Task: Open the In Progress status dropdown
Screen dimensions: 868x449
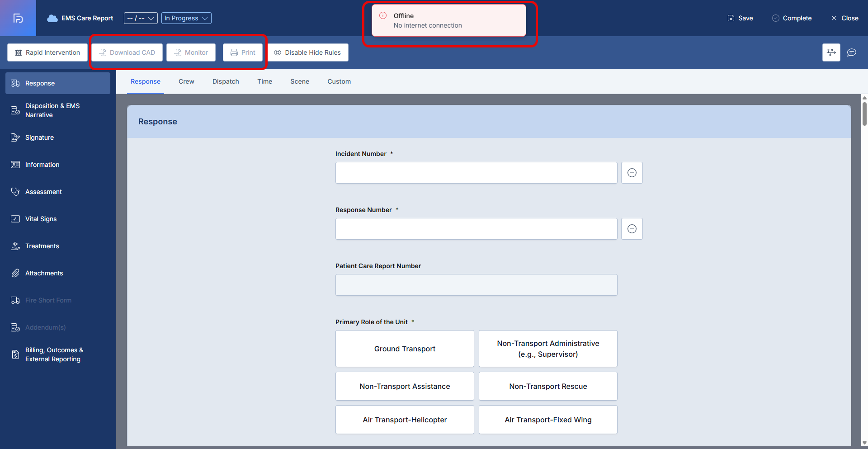Action: pos(186,18)
